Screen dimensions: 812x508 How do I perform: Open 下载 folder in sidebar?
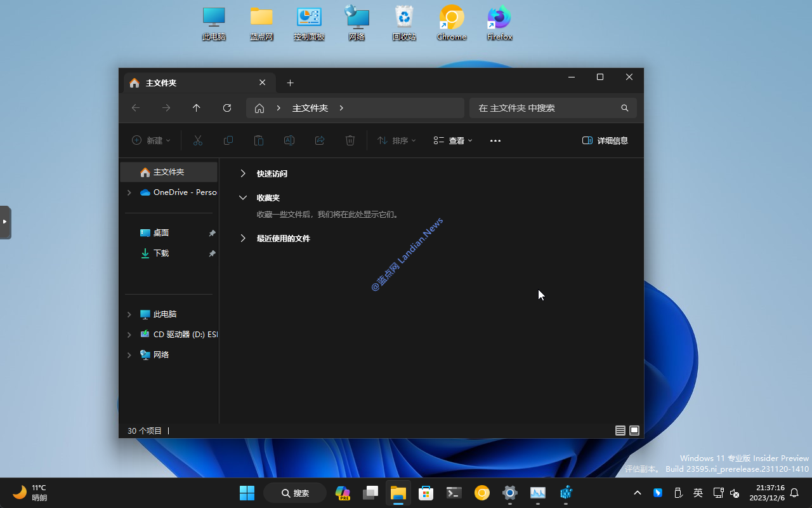coord(161,253)
